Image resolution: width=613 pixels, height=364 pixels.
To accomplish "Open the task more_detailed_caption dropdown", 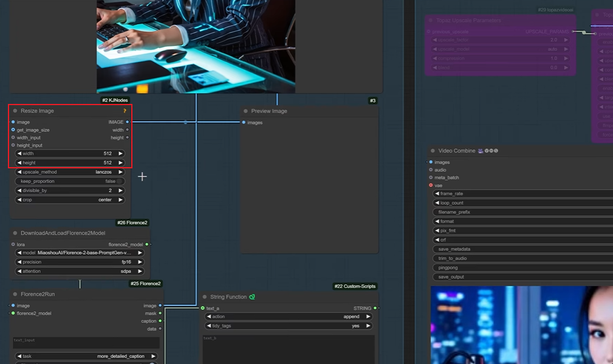I will click(x=86, y=356).
